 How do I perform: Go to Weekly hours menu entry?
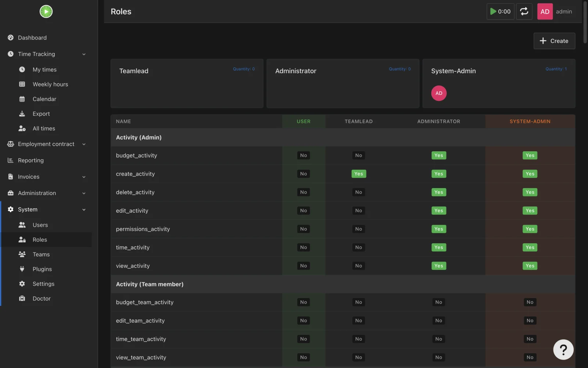coord(46,84)
